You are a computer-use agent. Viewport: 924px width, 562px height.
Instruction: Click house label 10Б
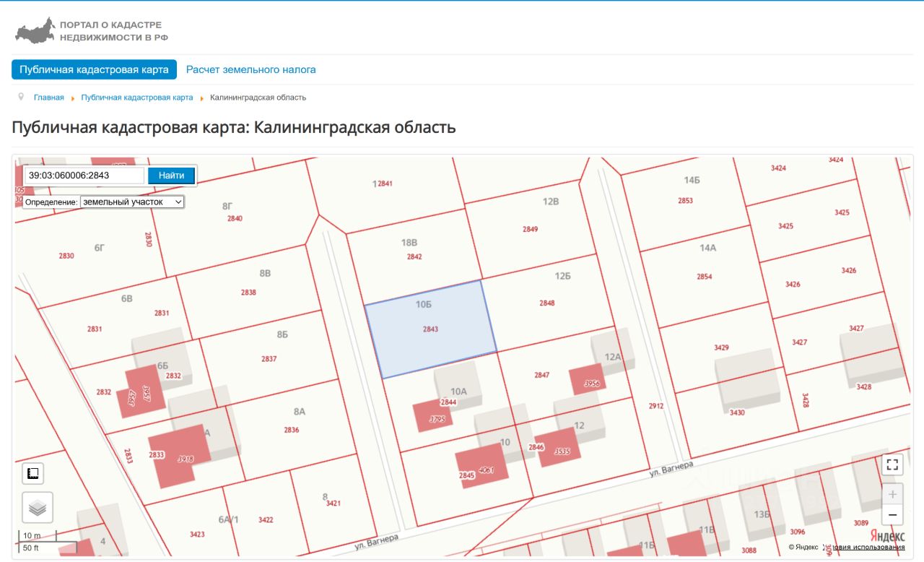click(424, 305)
